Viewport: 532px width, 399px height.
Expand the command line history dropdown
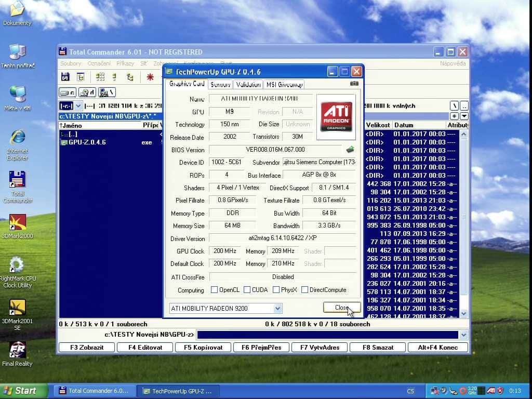(x=464, y=335)
